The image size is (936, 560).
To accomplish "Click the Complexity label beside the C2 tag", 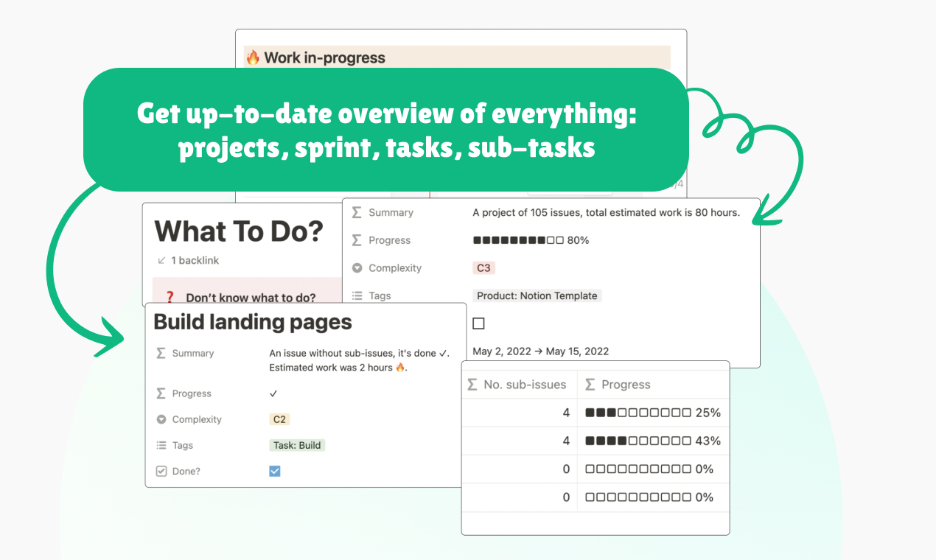I will coord(197,419).
